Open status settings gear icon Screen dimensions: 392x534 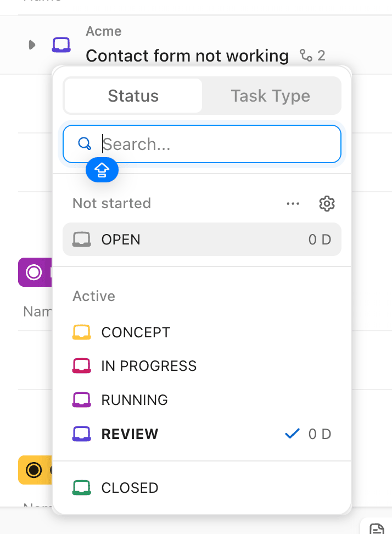coord(327,204)
